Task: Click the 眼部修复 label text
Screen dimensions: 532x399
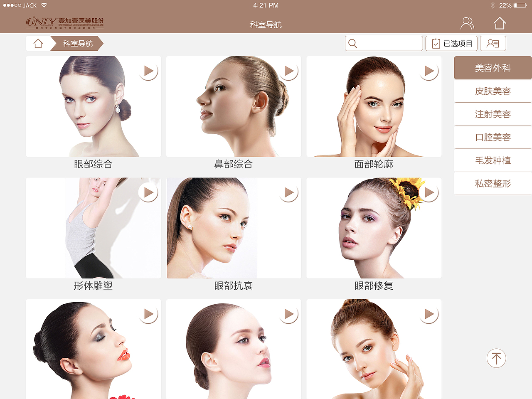Action: tap(374, 286)
